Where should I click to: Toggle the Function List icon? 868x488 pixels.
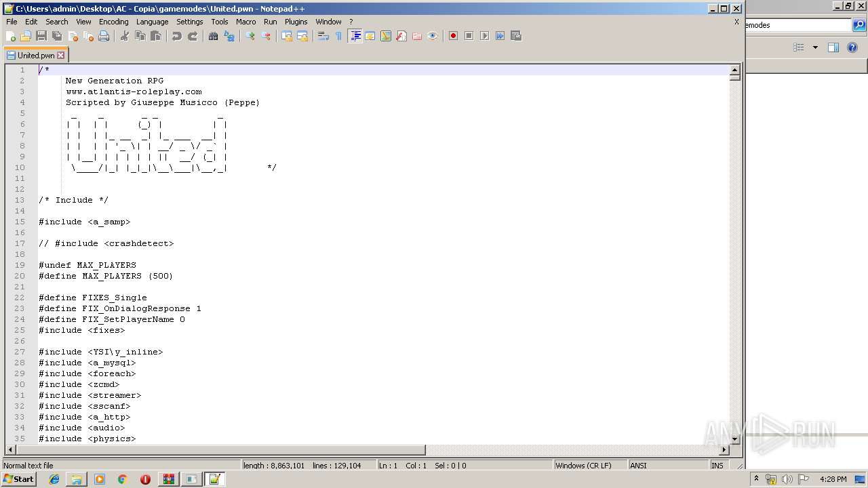[401, 36]
